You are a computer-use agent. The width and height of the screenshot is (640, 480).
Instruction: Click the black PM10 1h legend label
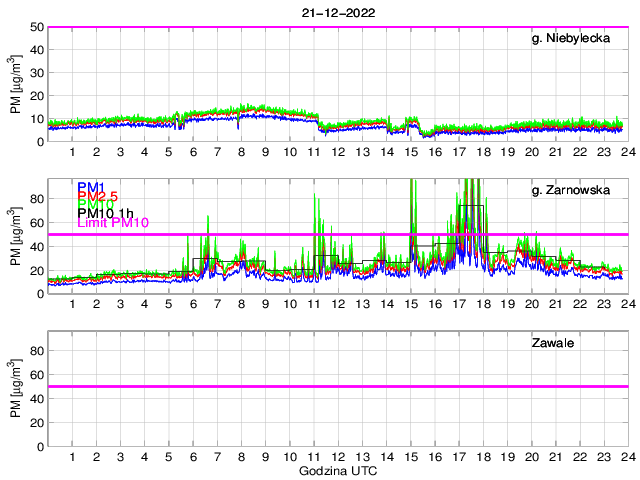(106, 210)
